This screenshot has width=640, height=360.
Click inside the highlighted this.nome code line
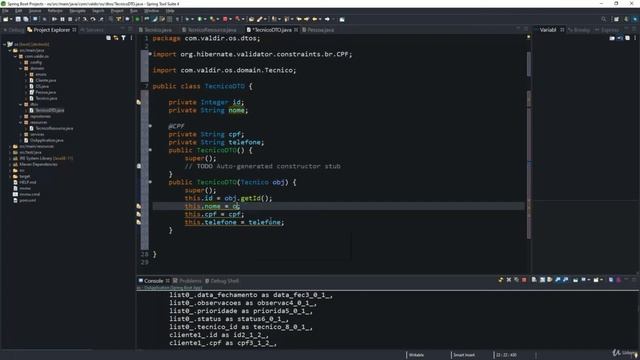[x=338, y=206]
